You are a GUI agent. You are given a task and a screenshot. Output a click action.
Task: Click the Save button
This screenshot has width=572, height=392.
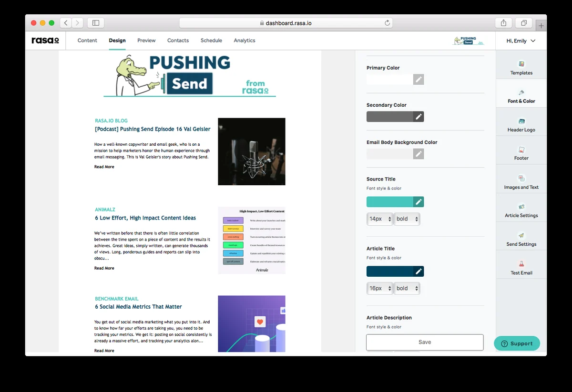coord(425,342)
